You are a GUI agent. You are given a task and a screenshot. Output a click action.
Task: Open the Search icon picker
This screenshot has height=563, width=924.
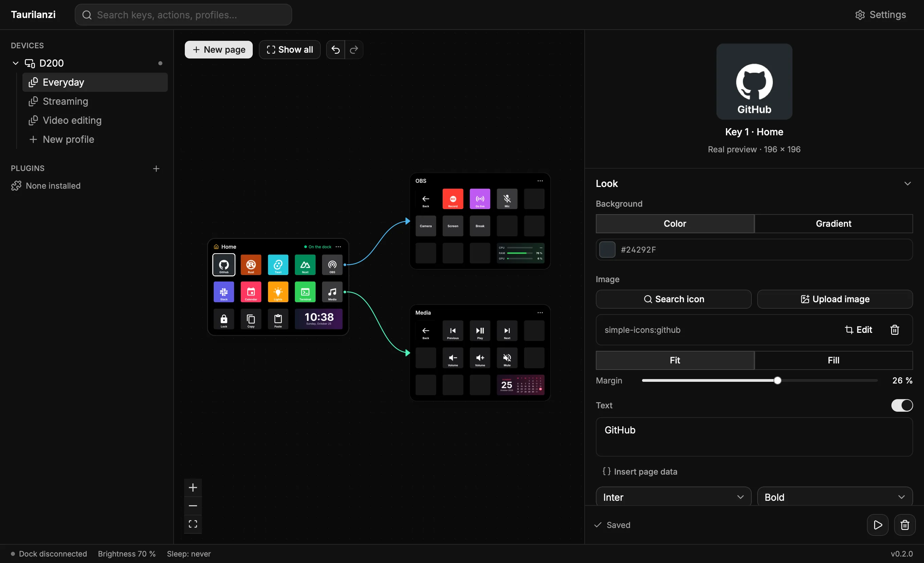[x=674, y=299]
